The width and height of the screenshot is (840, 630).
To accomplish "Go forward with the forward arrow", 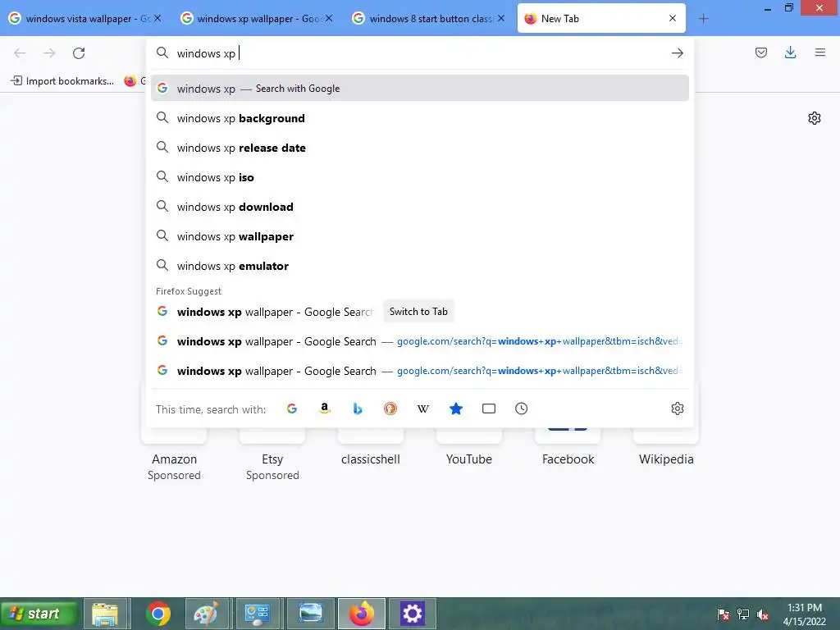I will click(49, 53).
